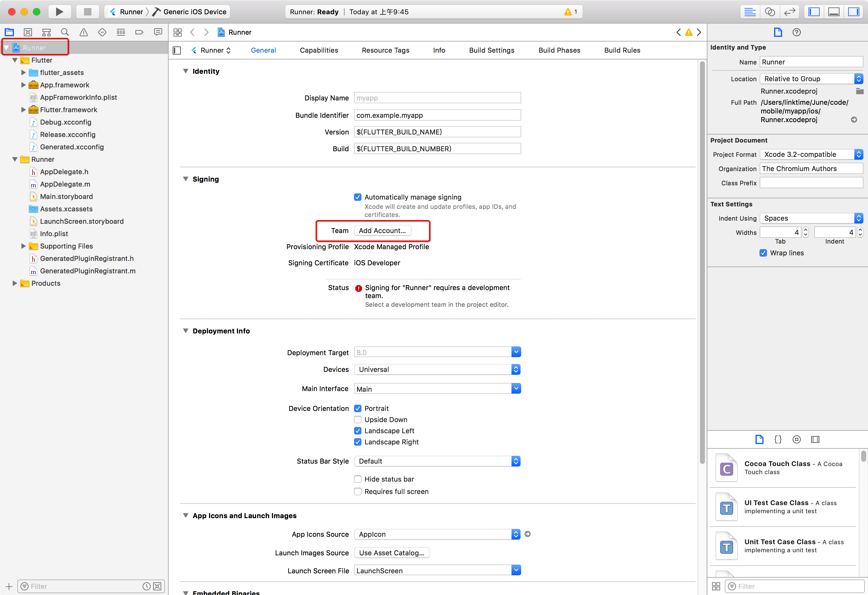Viewport: 868px width, 595px height.
Task: Expand the Supporting Files folder
Action: click(24, 246)
